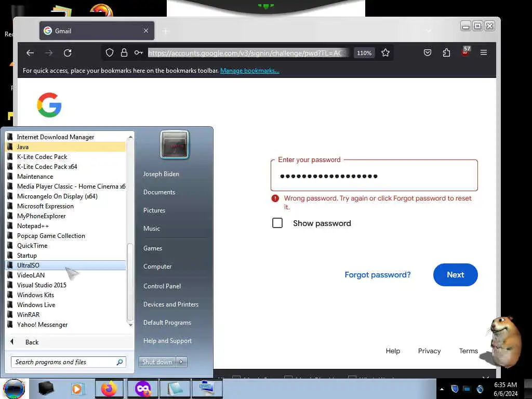Open Help and Support
The width and height of the screenshot is (532, 399).
pyautogui.click(x=167, y=341)
